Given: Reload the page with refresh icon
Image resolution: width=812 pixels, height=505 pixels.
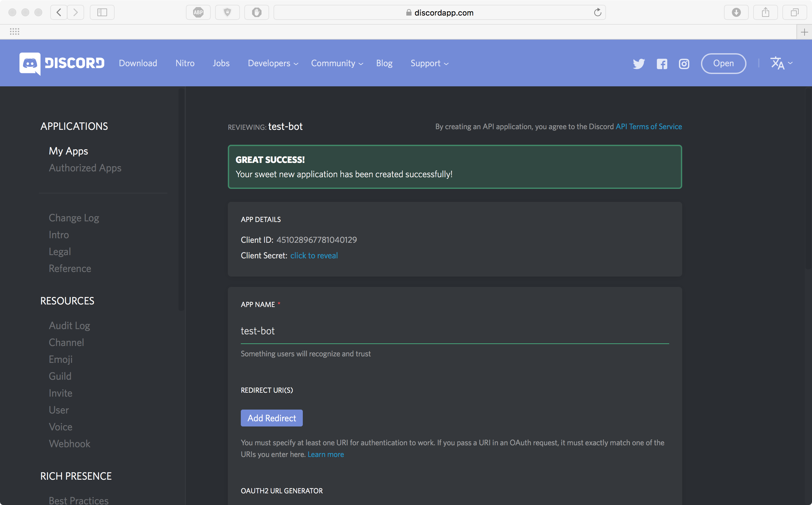Looking at the screenshot, I should coord(597,13).
